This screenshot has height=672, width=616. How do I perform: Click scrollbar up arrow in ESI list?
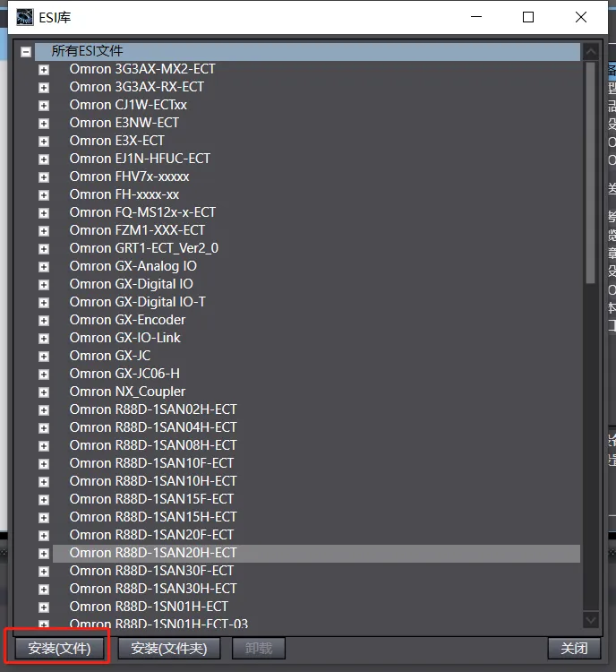pyautogui.click(x=590, y=51)
